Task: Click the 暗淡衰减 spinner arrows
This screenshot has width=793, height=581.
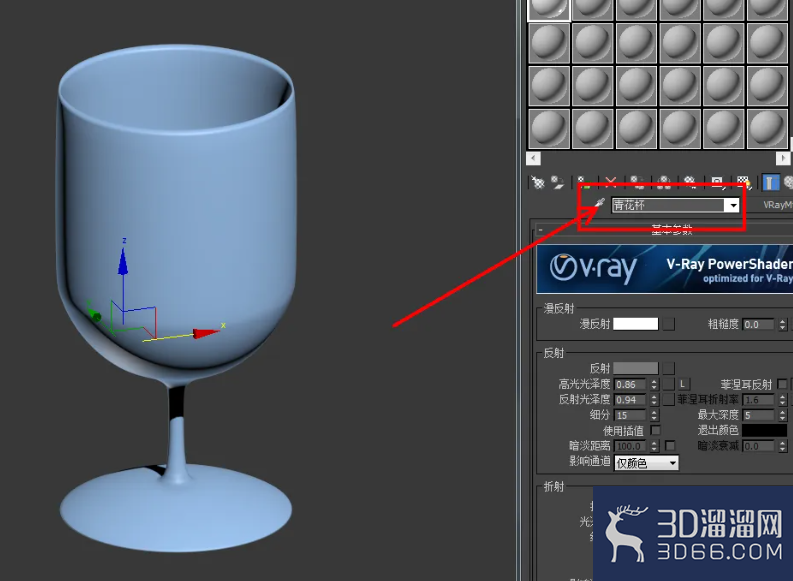Action: [x=782, y=446]
